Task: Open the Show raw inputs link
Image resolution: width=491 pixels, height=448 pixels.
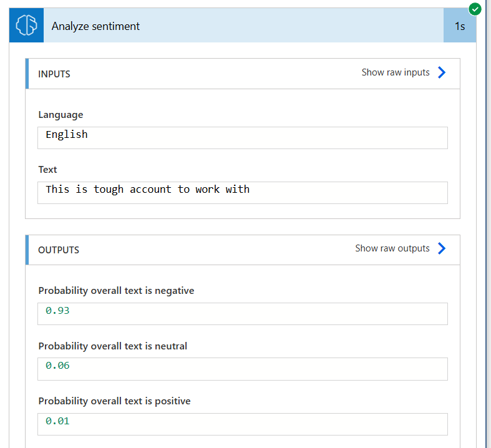Action: pos(396,72)
